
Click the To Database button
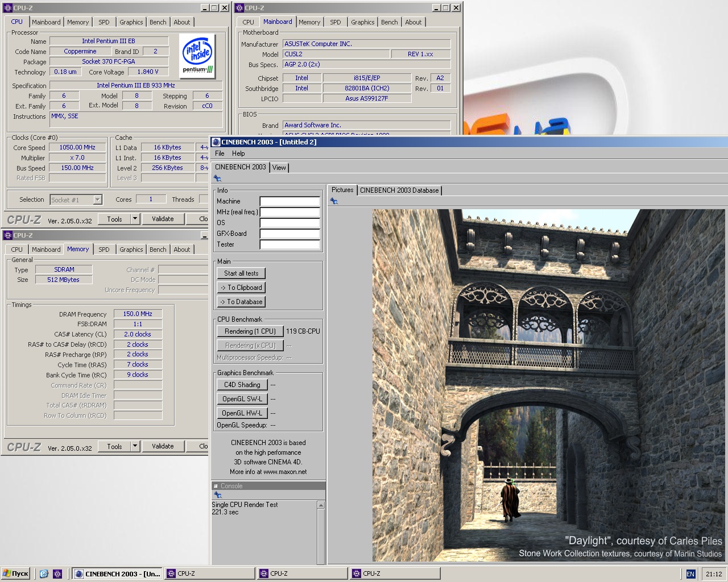coord(241,302)
